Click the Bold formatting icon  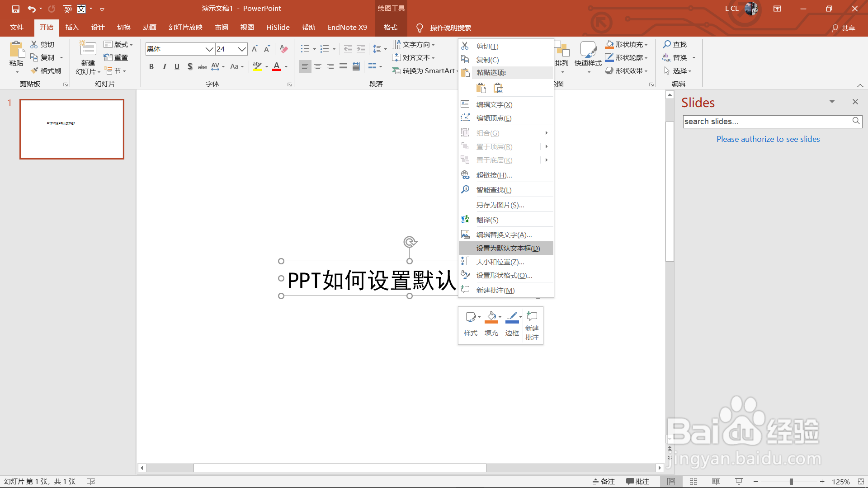pos(151,67)
